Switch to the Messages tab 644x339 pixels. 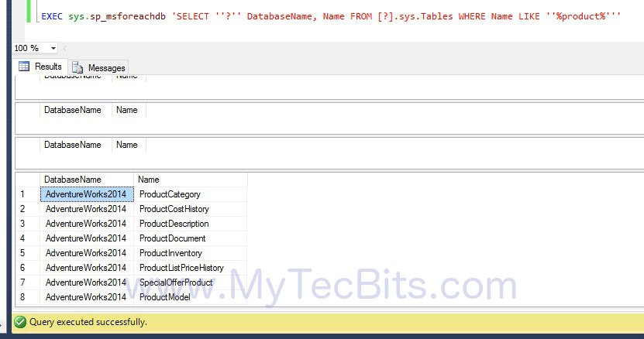pos(98,67)
